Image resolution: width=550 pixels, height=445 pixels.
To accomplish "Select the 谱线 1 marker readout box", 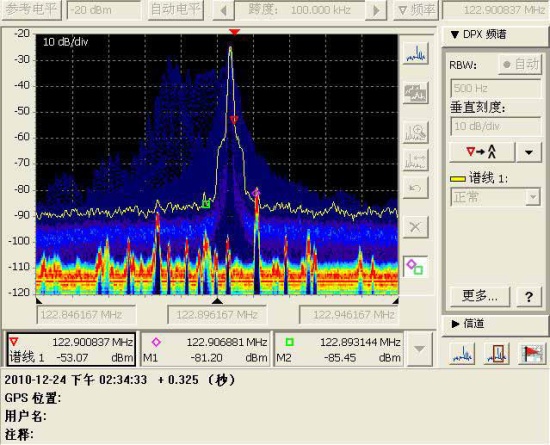I will coord(71,350).
